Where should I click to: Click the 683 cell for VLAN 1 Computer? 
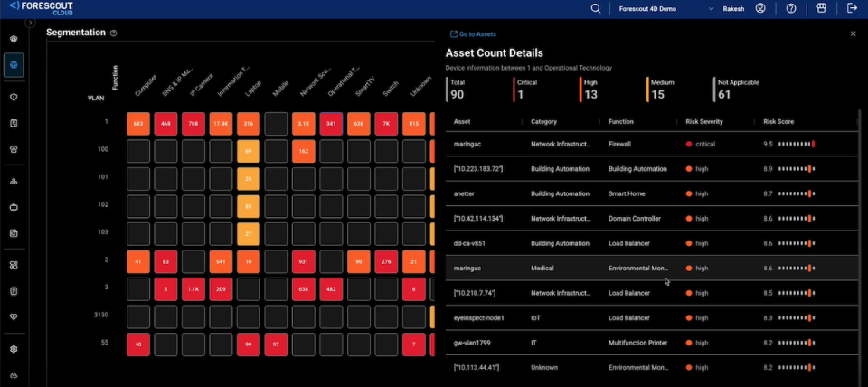click(138, 123)
